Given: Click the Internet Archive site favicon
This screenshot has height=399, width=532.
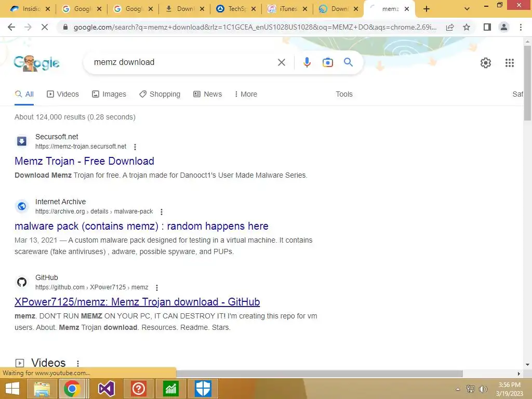Looking at the screenshot, I should [22, 206].
